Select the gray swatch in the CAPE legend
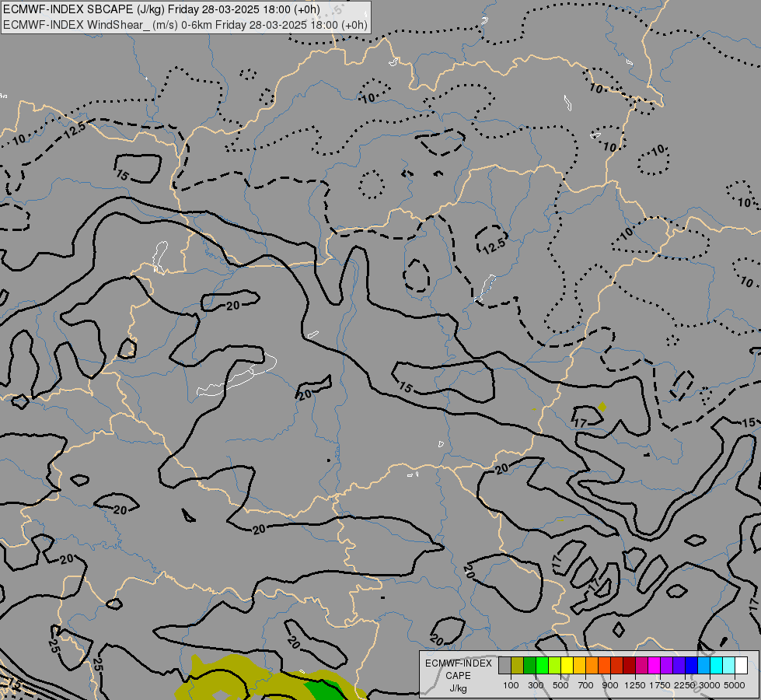761x700 pixels. coord(504,666)
